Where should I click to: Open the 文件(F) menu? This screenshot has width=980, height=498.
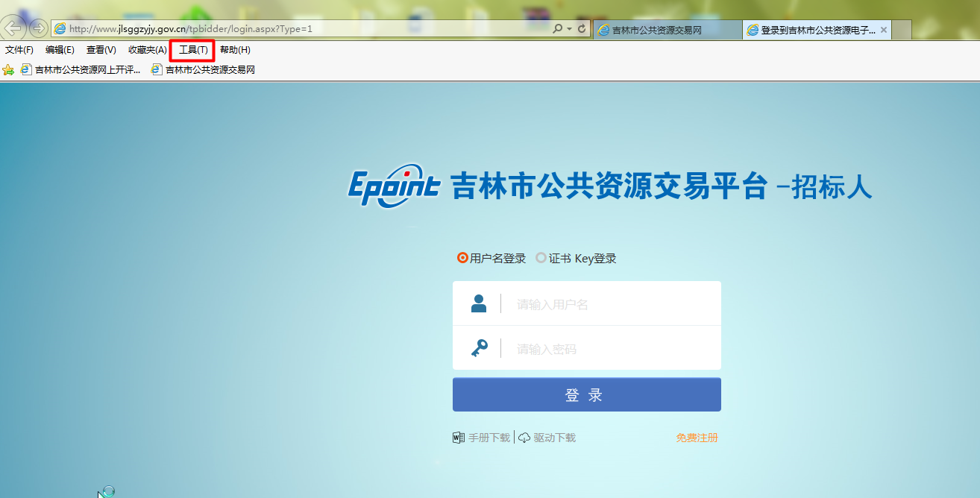click(19, 50)
